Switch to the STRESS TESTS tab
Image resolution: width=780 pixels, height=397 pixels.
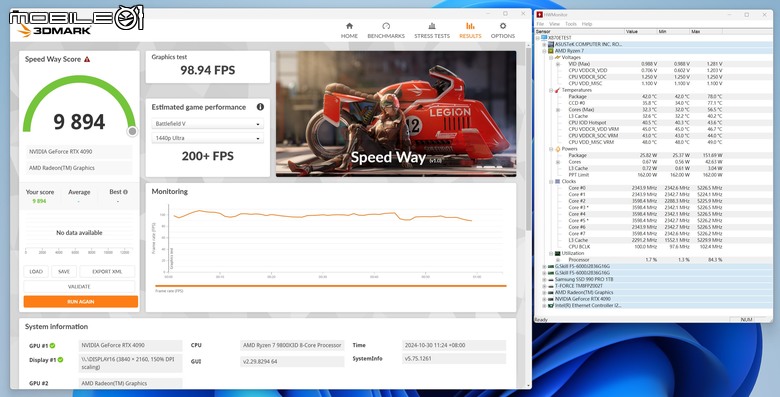pos(432,30)
